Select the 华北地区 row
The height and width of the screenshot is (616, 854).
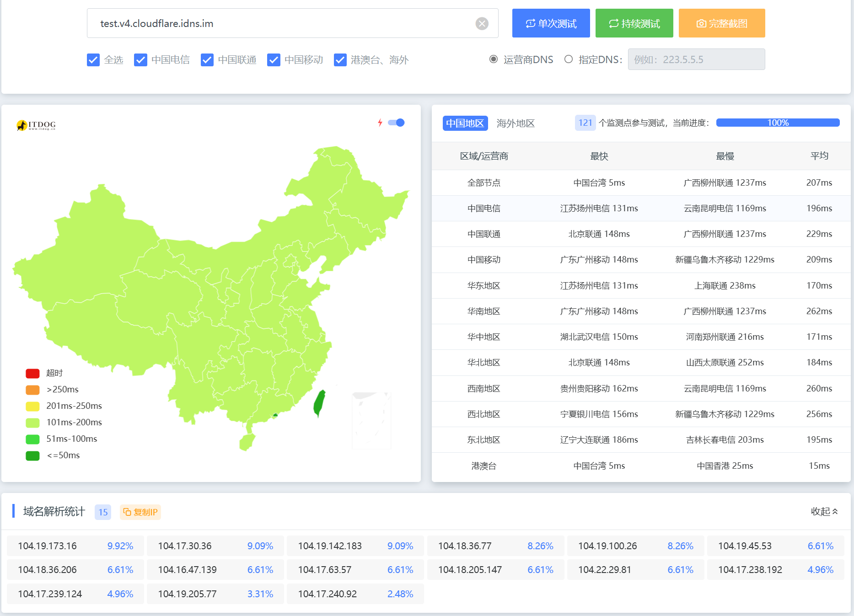pos(641,362)
